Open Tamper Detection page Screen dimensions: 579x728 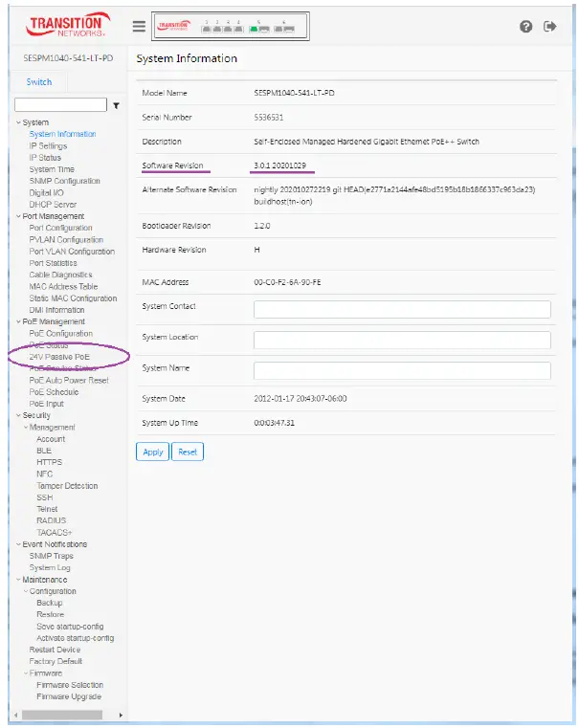[67, 486]
